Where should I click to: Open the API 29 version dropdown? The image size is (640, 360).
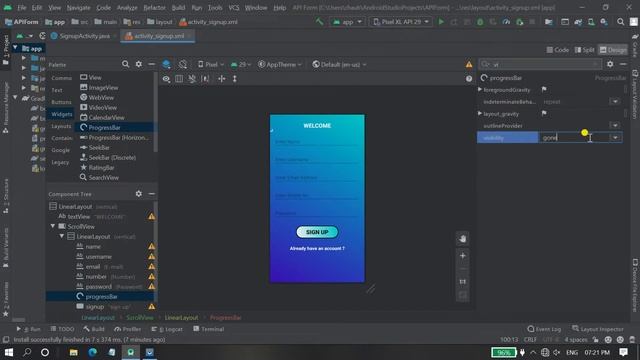(x=241, y=64)
